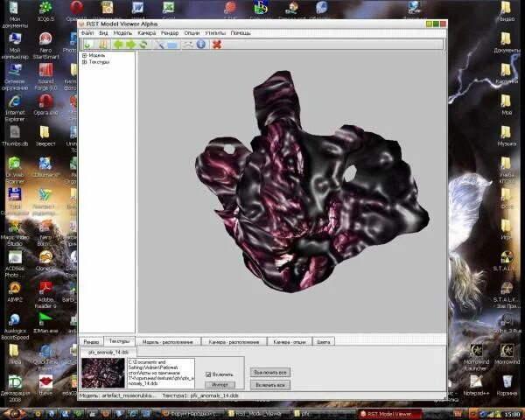
Task: Open the Файл menu
Action: (x=87, y=33)
